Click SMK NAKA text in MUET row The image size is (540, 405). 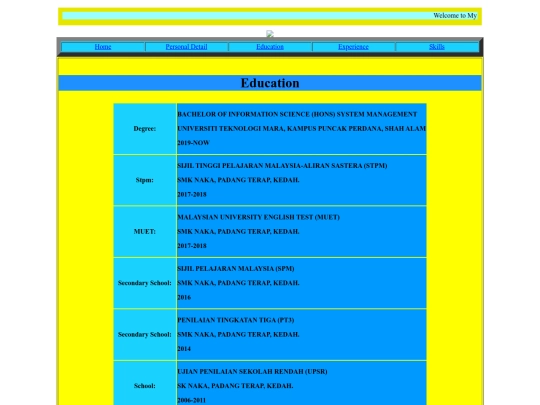coord(238,231)
